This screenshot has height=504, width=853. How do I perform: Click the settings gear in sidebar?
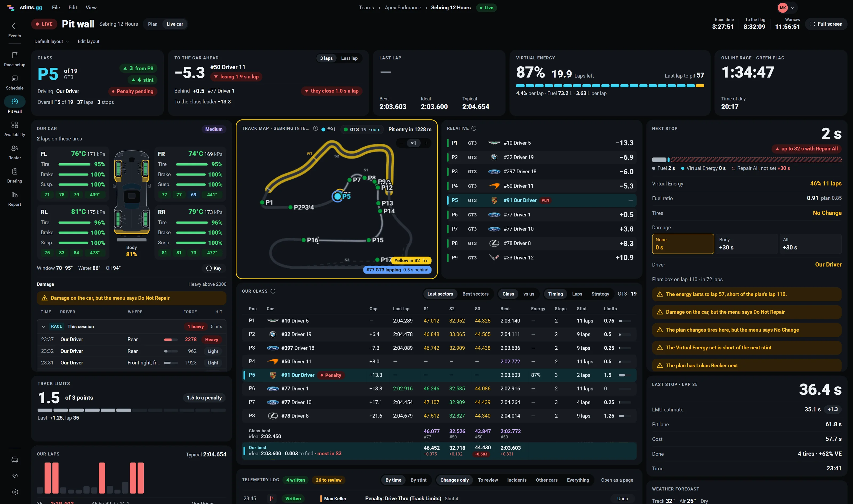pos(15,492)
